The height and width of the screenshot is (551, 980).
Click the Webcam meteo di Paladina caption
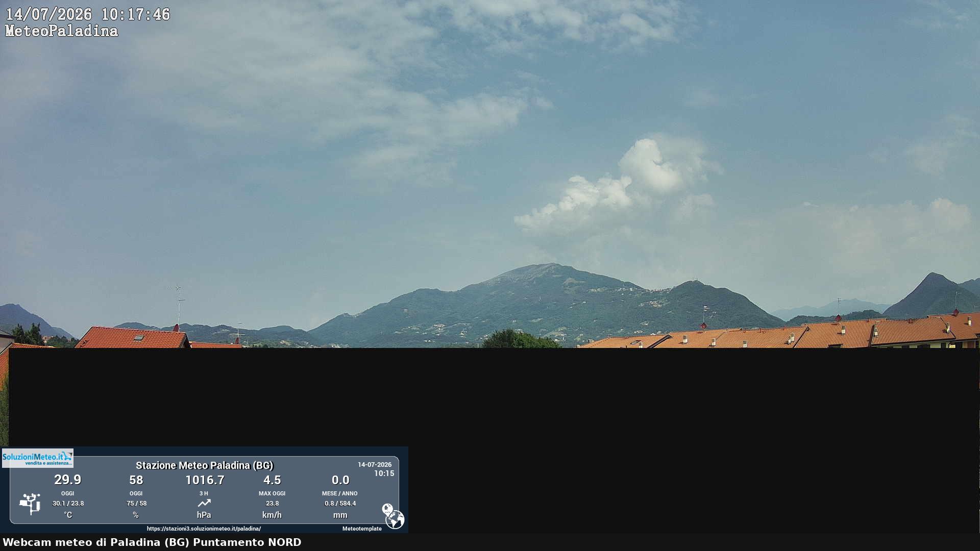(152, 542)
